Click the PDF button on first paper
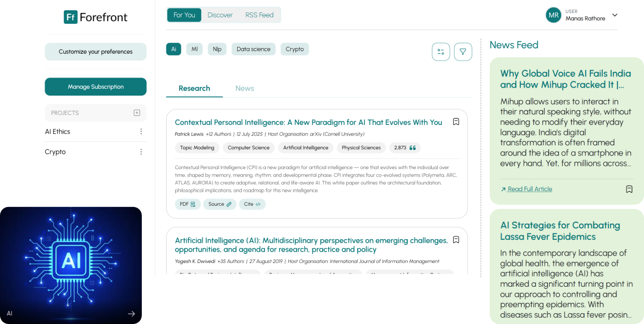The height and width of the screenshot is (324, 644). click(x=188, y=204)
